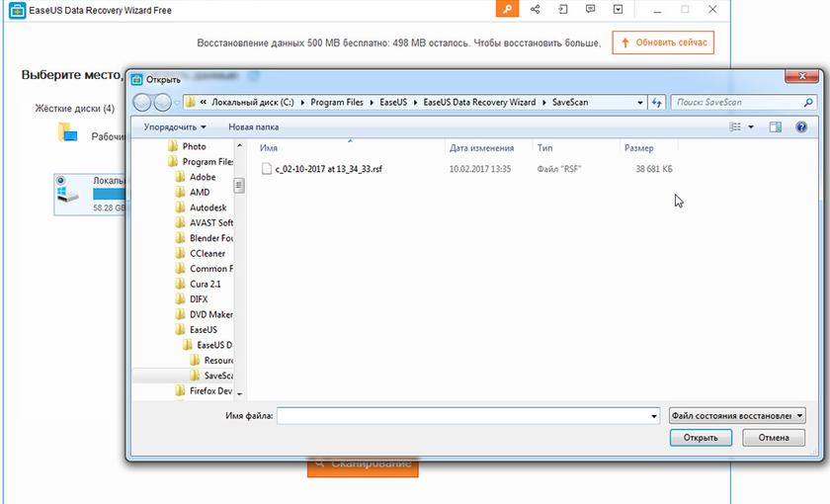Click the arrow after 'Локальный диск (C:)' breadcrumb

pos(302,102)
